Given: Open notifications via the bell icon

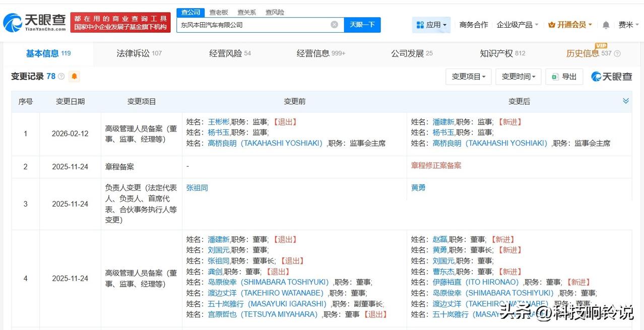Looking at the screenshot, I should (606, 25).
